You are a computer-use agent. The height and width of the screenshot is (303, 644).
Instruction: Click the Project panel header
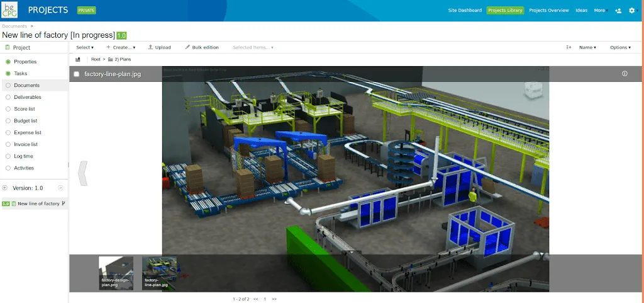click(x=35, y=48)
